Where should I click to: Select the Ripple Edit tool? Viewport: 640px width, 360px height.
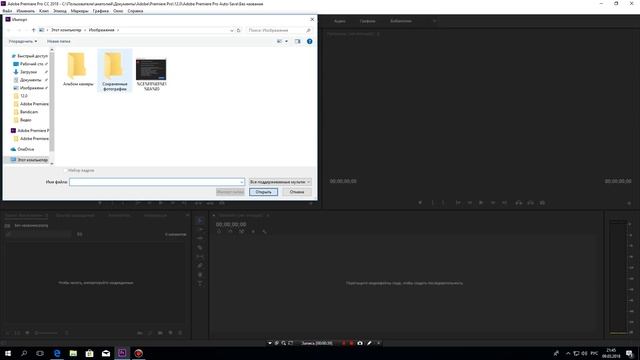[200, 238]
